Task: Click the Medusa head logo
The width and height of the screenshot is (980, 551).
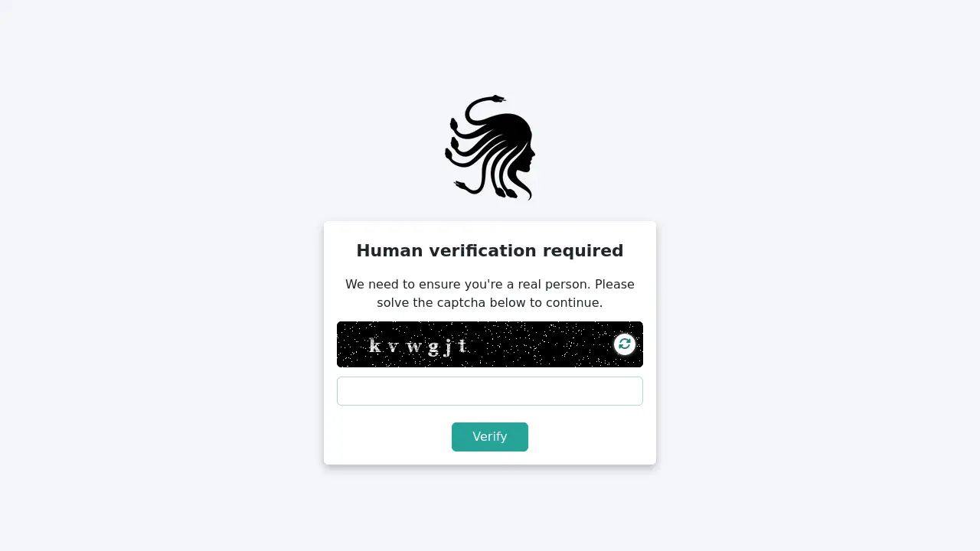Action: click(490, 148)
